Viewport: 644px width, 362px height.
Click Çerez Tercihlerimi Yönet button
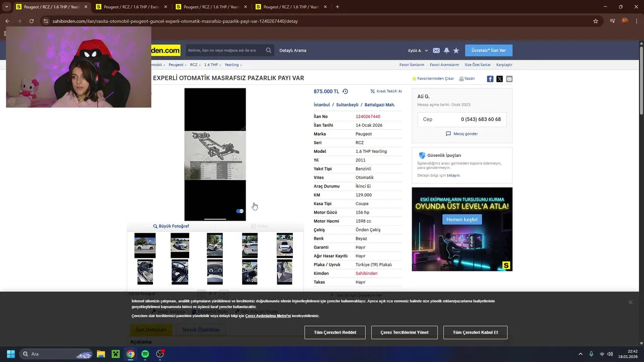(x=405, y=332)
